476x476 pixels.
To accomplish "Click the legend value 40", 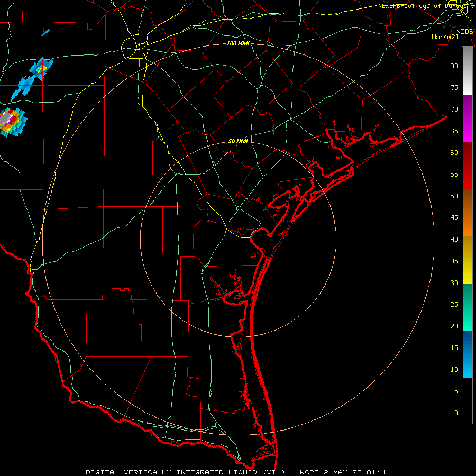I will coord(454,239).
